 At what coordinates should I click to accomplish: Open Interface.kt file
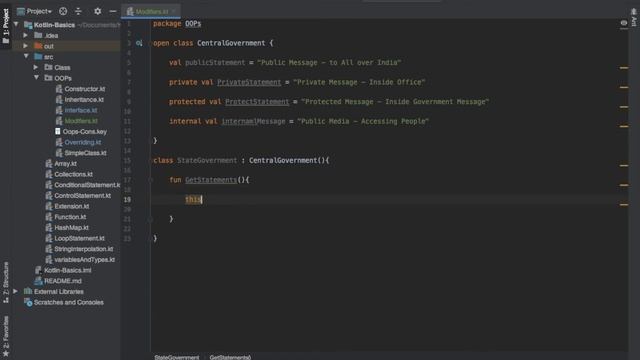click(x=81, y=110)
